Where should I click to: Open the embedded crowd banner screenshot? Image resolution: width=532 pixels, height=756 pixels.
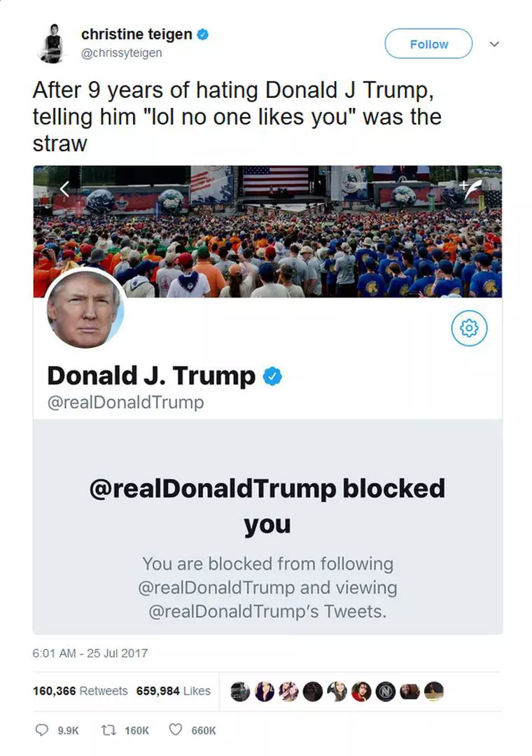click(x=267, y=232)
